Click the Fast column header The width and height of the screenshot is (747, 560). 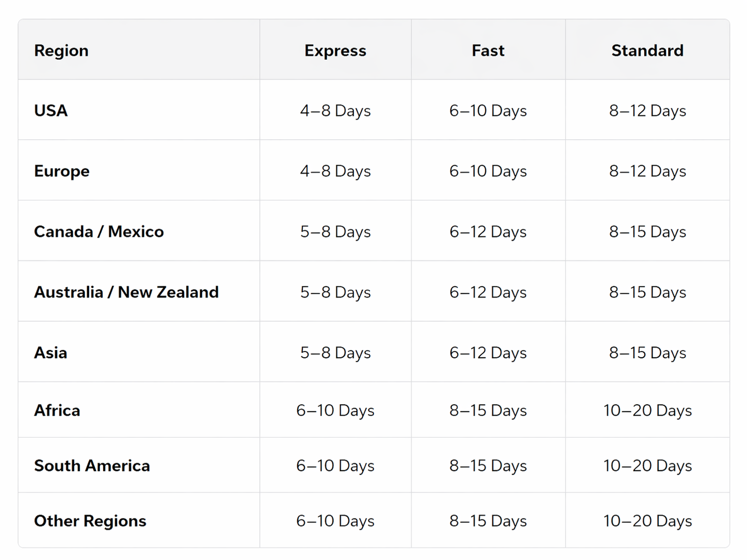(488, 51)
